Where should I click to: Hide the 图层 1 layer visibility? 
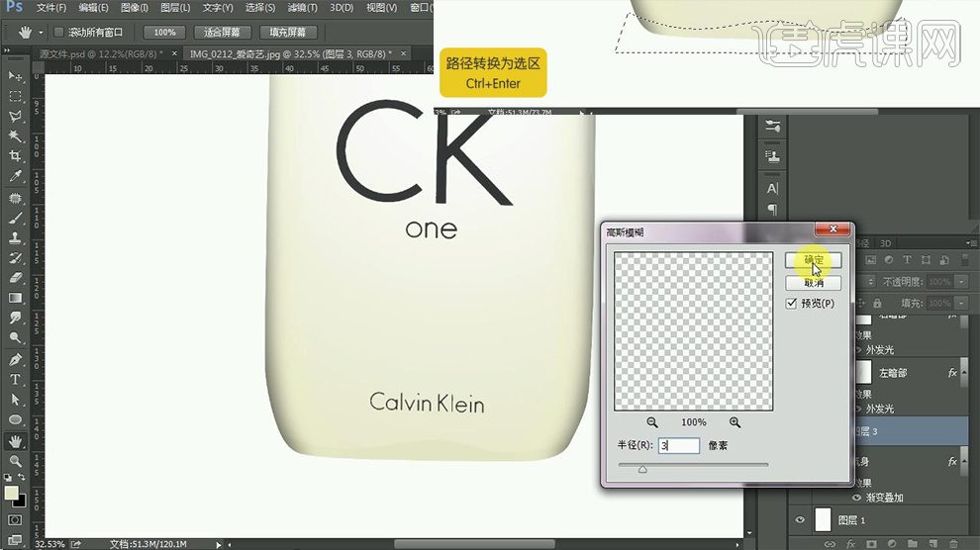[800, 519]
